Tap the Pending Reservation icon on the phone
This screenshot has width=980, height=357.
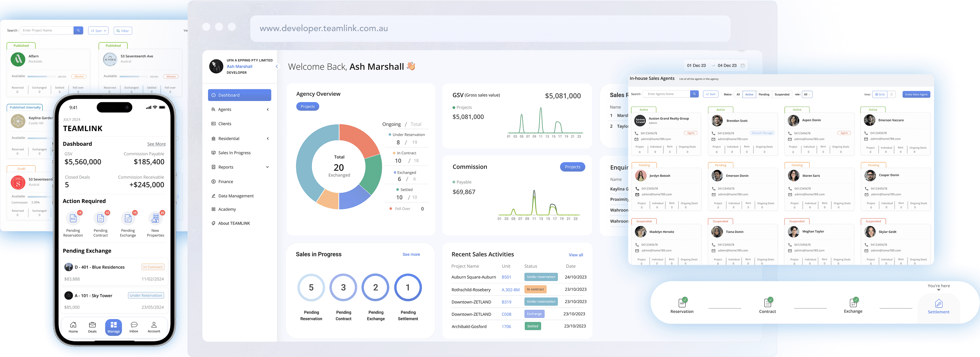[73, 219]
